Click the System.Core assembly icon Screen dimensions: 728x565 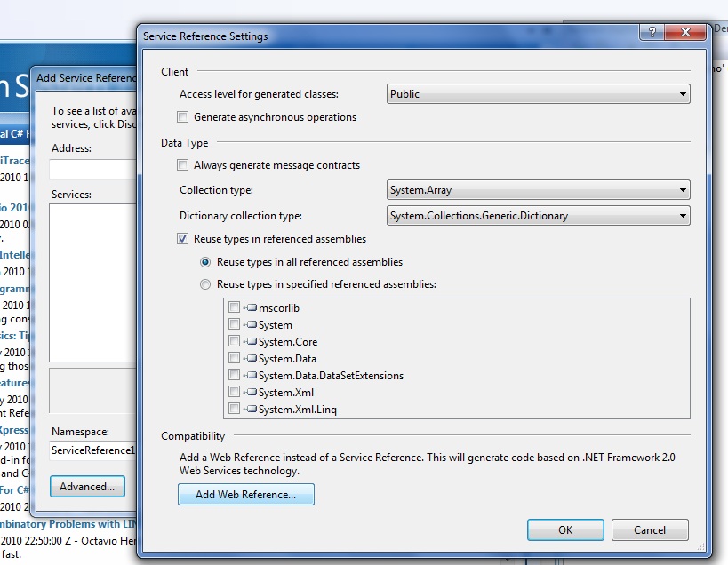(251, 342)
